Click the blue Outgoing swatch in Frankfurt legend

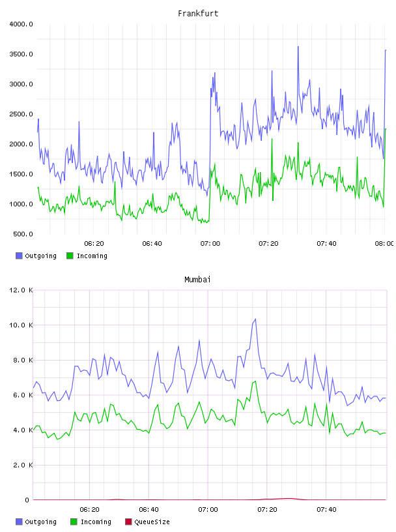click(x=19, y=256)
